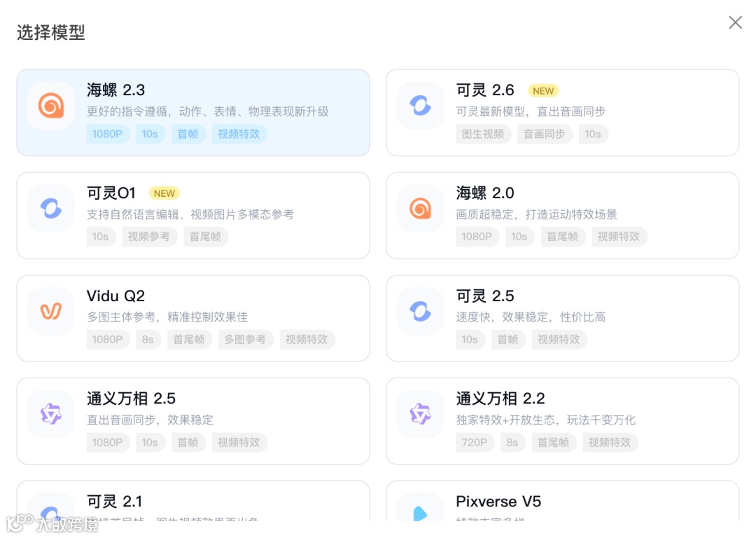Click the 10s tag under 可灵 2.6

[593, 134]
